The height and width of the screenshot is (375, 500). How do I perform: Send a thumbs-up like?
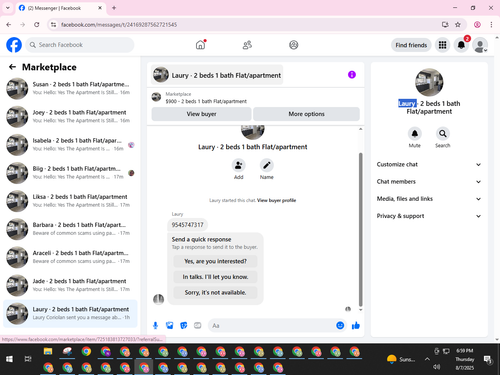pos(356,325)
